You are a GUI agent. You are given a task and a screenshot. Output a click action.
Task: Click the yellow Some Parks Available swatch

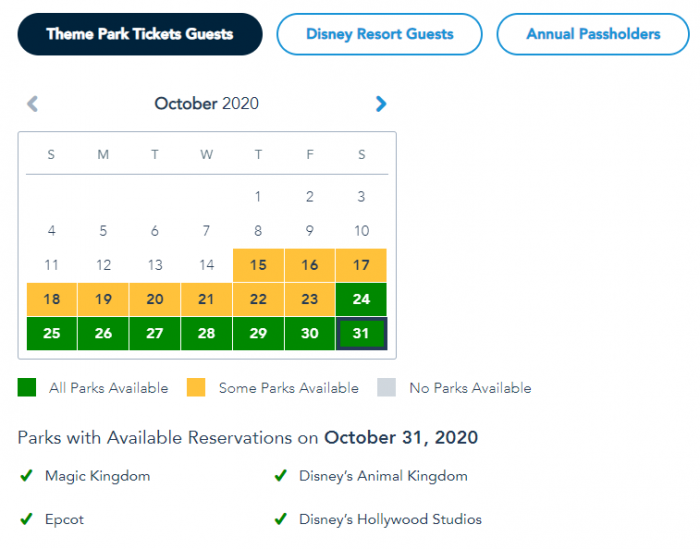(196, 388)
